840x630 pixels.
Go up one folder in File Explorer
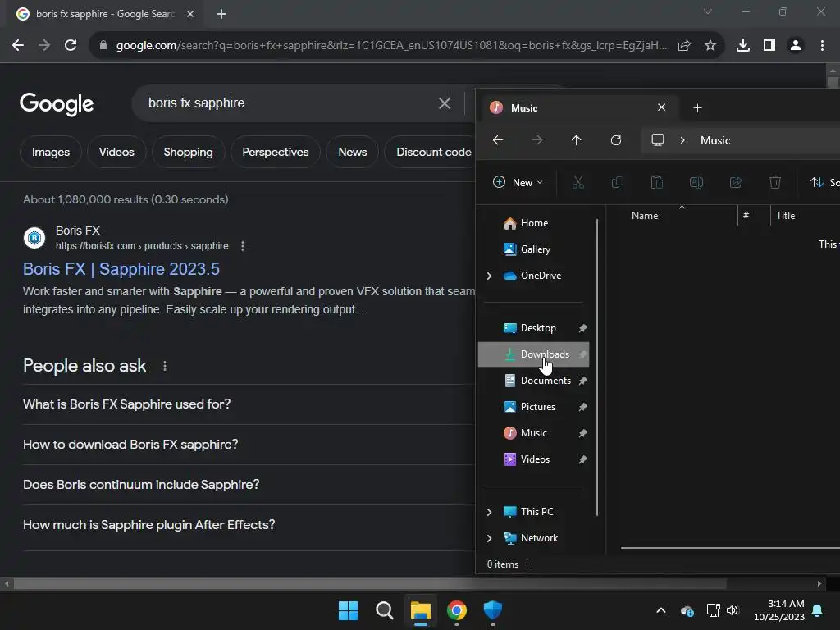(x=577, y=140)
